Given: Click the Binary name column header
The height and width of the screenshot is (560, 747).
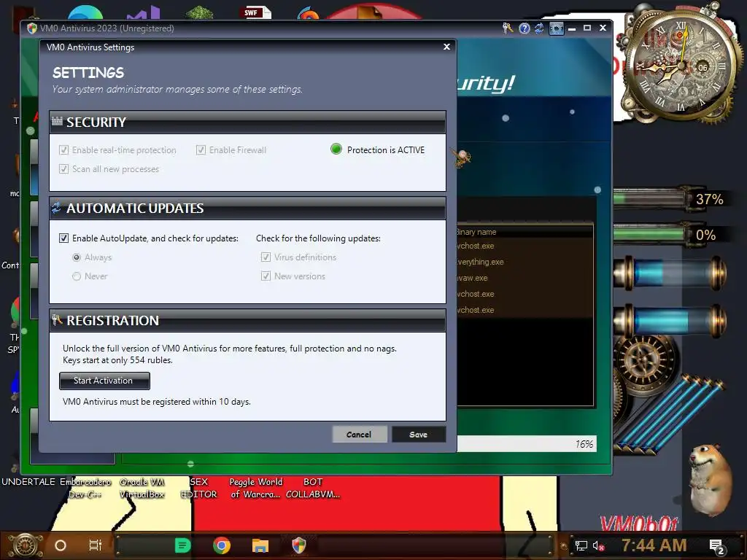Looking at the screenshot, I should pos(524,232).
